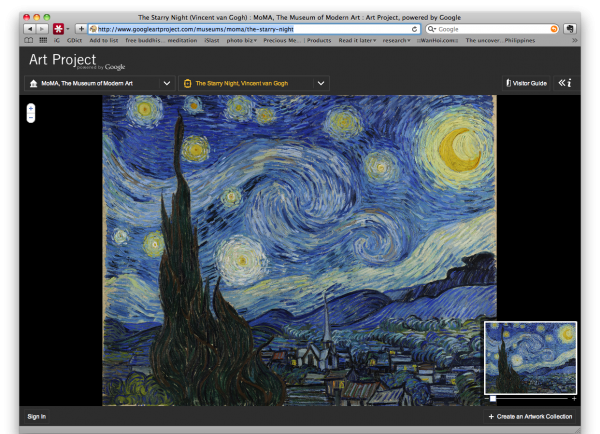Open the iSlast bookmark
The image size is (600, 434).
coord(212,40)
